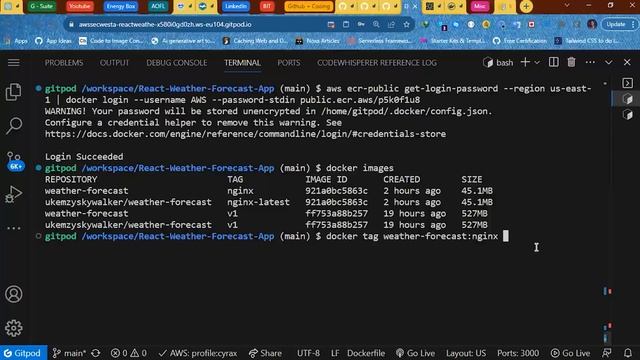Open the LinkedIn tab group
This screenshot has height=360, width=640.
point(236,6)
